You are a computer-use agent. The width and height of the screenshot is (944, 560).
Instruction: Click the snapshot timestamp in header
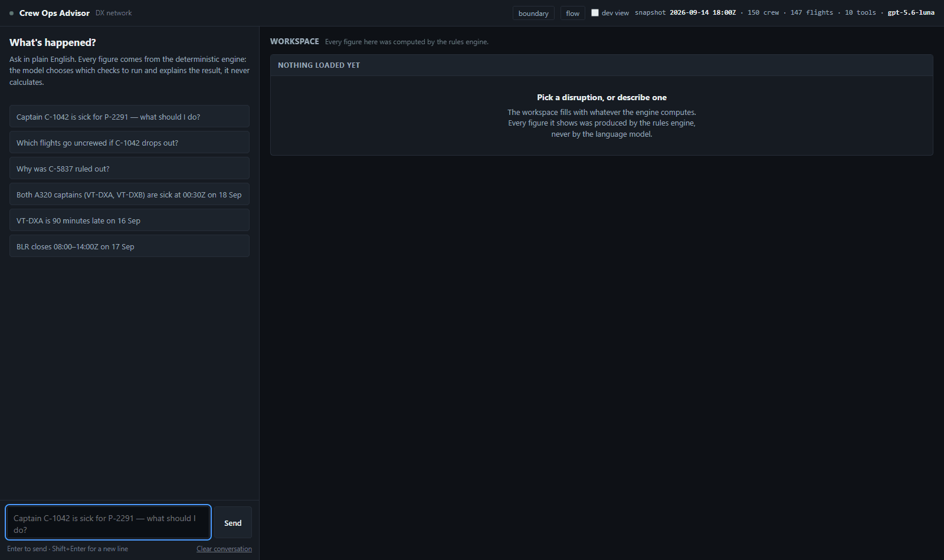tap(703, 12)
